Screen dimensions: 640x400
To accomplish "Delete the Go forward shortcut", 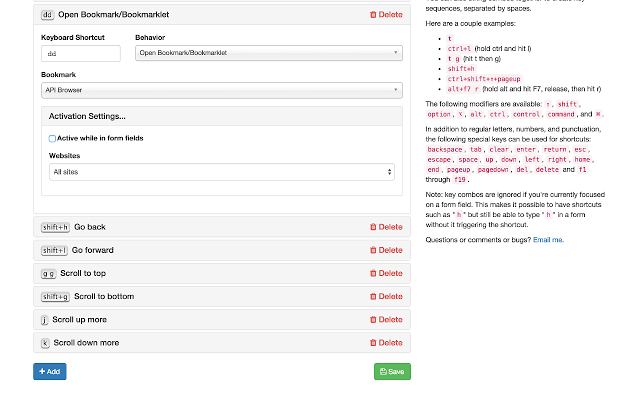I will click(386, 250).
